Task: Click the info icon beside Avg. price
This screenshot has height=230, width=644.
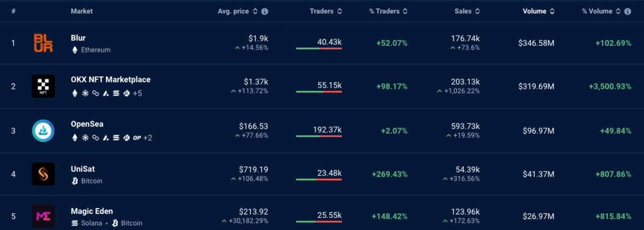Action: [265, 11]
